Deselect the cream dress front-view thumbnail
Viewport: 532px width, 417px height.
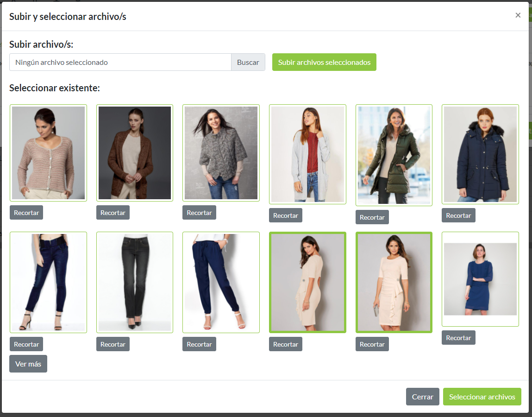coord(394,282)
